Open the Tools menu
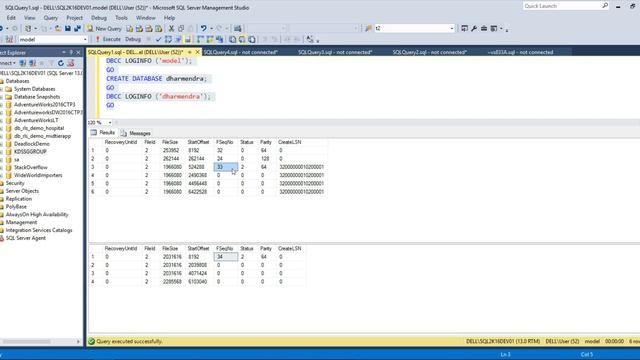 (121, 18)
